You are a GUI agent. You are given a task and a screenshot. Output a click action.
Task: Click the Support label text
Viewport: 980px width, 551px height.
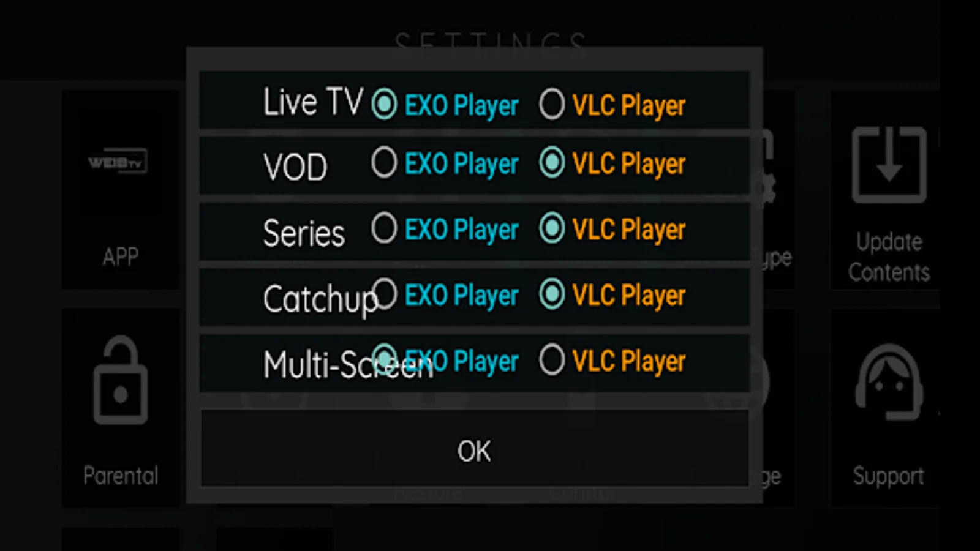point(889,476)
